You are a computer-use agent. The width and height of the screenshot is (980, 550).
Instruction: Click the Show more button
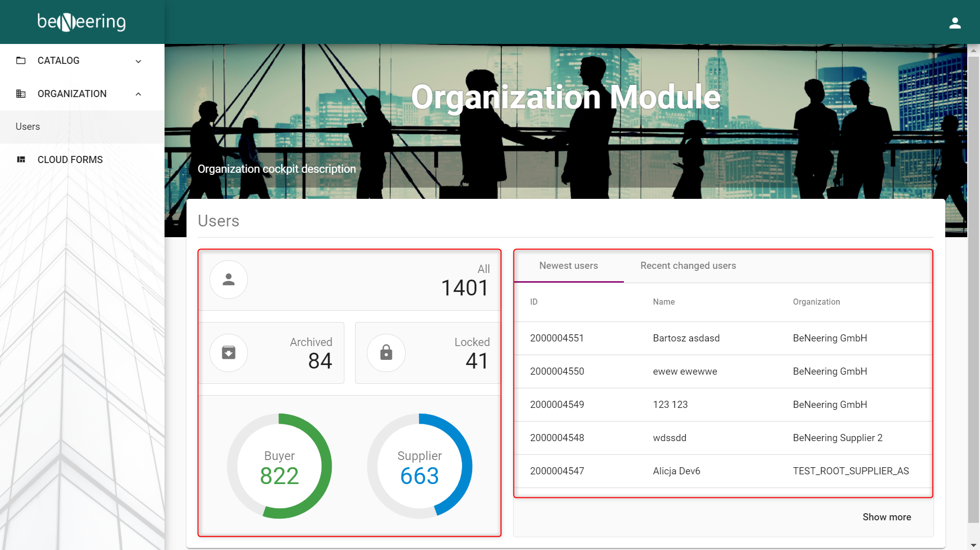click(x=886, y=517)
